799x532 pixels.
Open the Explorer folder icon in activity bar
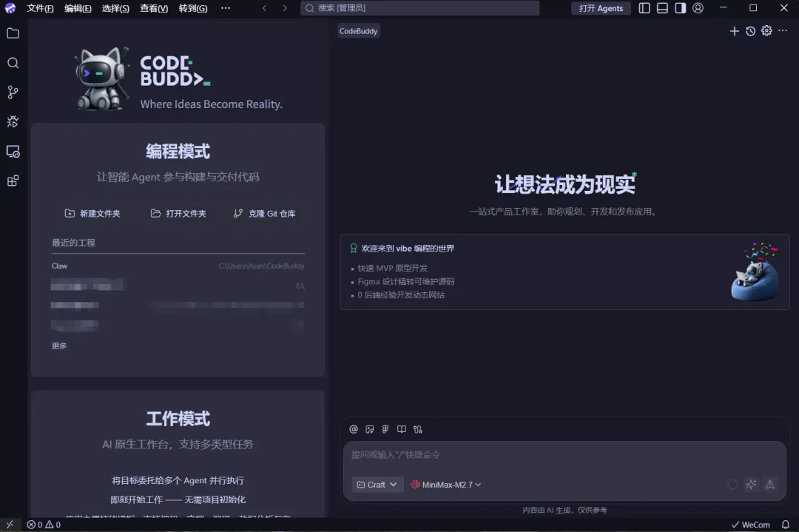tap(13, 33)
